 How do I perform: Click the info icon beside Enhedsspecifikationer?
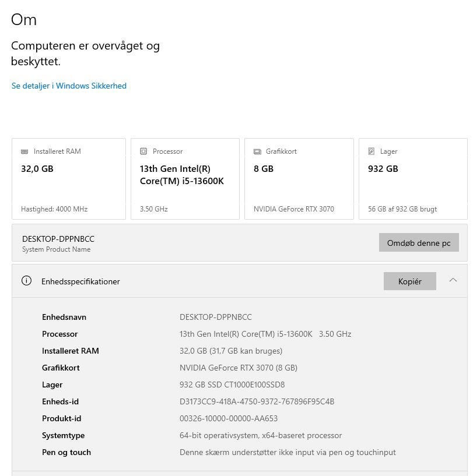pyautogui.click(x=26, y=281)
